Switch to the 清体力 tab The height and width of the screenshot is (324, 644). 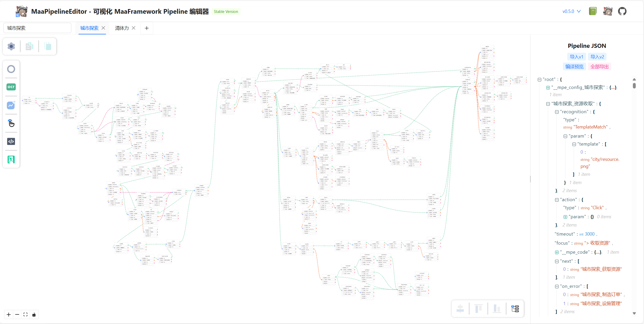(122, 28)
